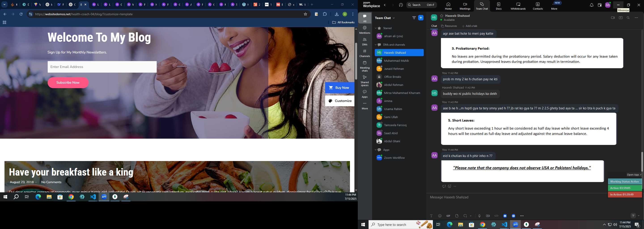Bookmark this page with Chrome star icon

(x=305, y=14)
